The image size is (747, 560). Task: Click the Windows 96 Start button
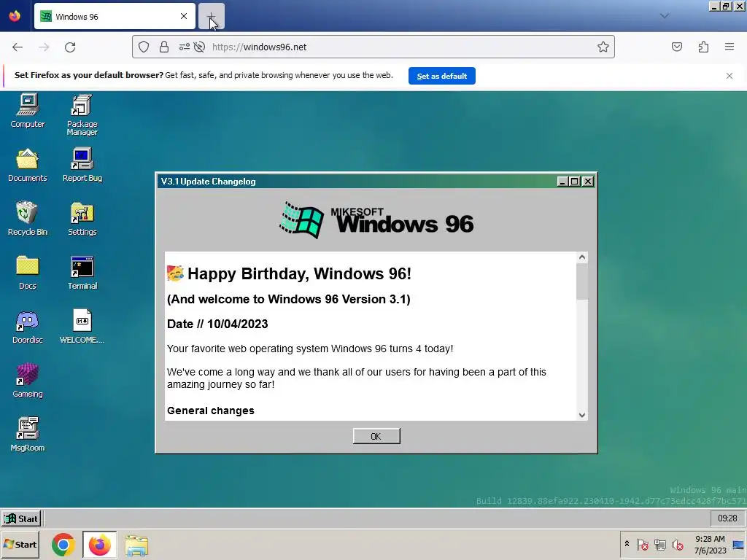point(21,518)
